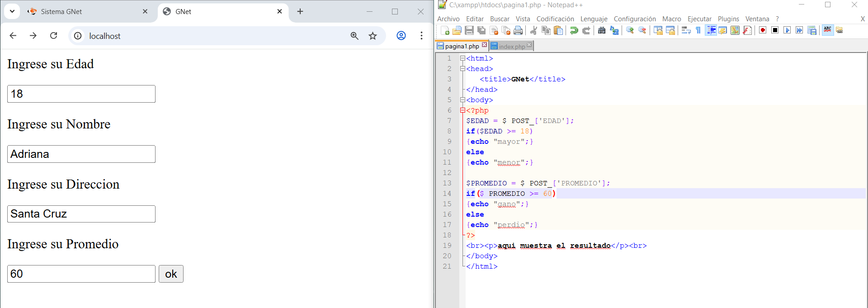Click the Edad input field containing 18
The width and height of the screenshot is (868, 308).
pyautogui.click(x=81, y=94)
